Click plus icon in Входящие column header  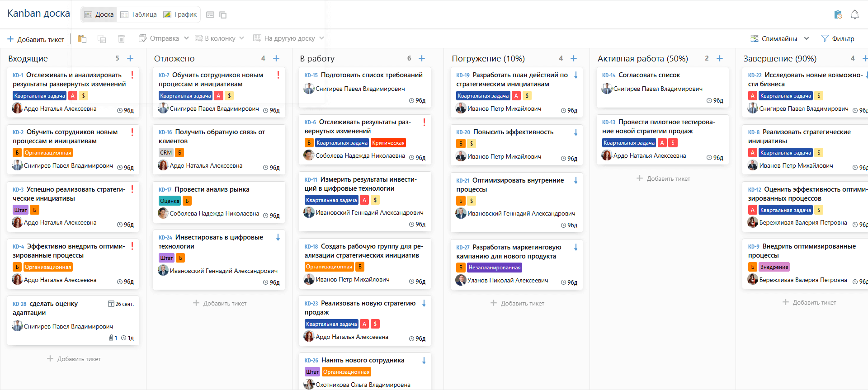[x=130, y=58]
